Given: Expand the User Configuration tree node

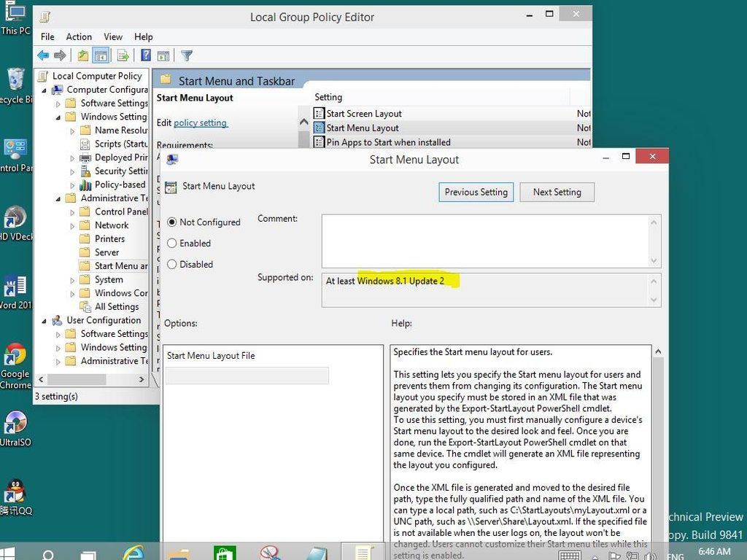Looking at the screenshot, I should 46,319.
